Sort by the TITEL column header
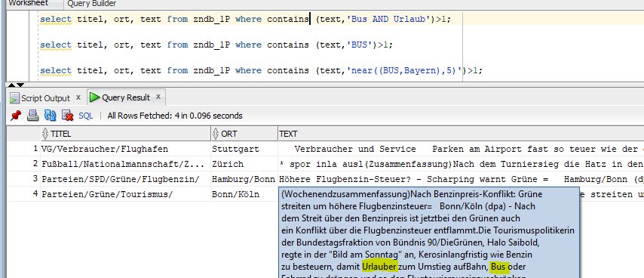The height and width of the screenshot is (278, 644). click(x=126, y=134)
